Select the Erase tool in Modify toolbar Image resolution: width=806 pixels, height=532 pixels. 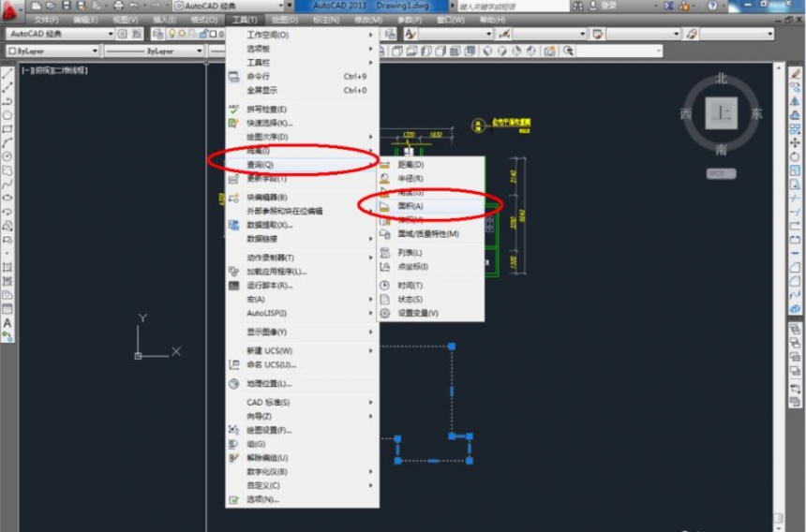(795, 74)
